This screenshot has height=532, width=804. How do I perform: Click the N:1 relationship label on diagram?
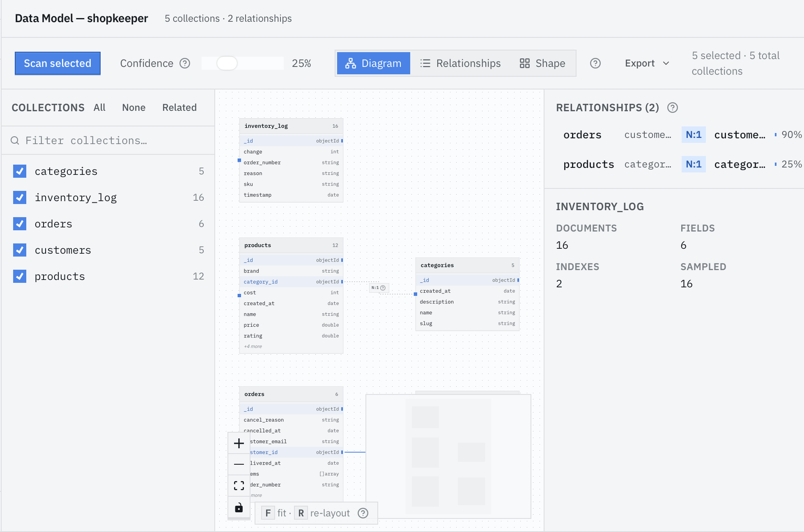(379, 288)
